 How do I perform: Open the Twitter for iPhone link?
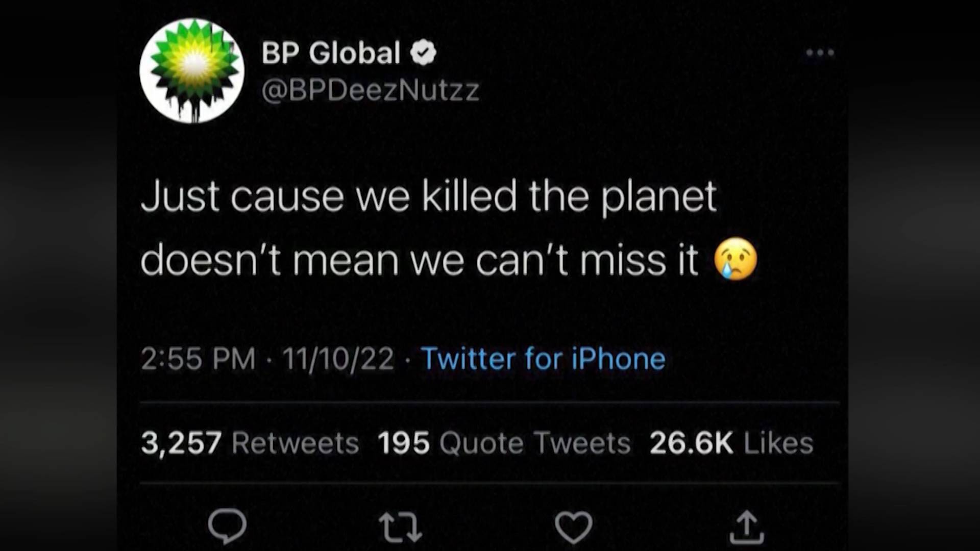(543, 359)
